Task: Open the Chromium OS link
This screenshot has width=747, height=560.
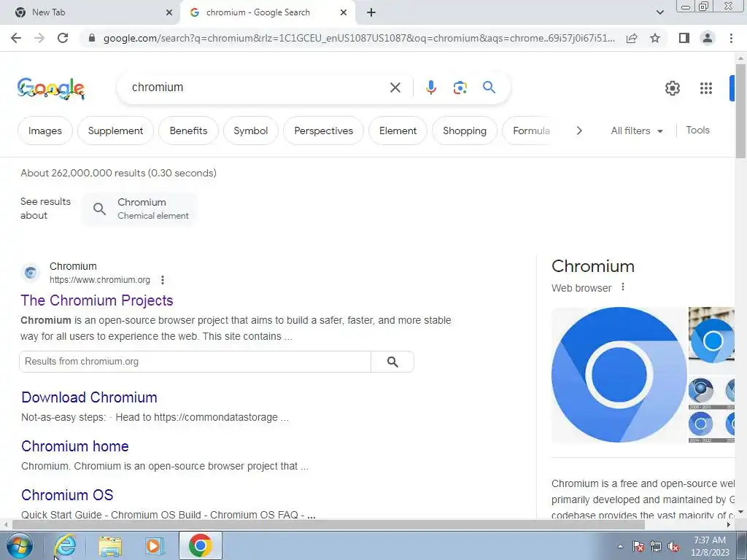Action: click(x=67, y=495)
